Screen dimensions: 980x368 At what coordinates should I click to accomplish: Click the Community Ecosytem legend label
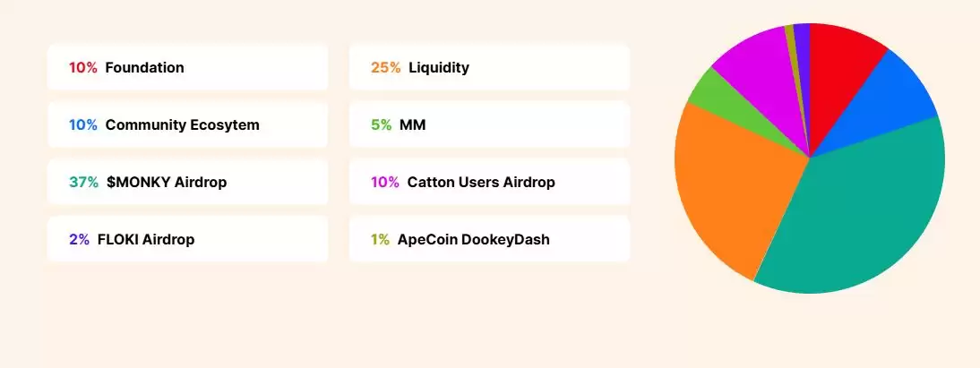[182, 125]
